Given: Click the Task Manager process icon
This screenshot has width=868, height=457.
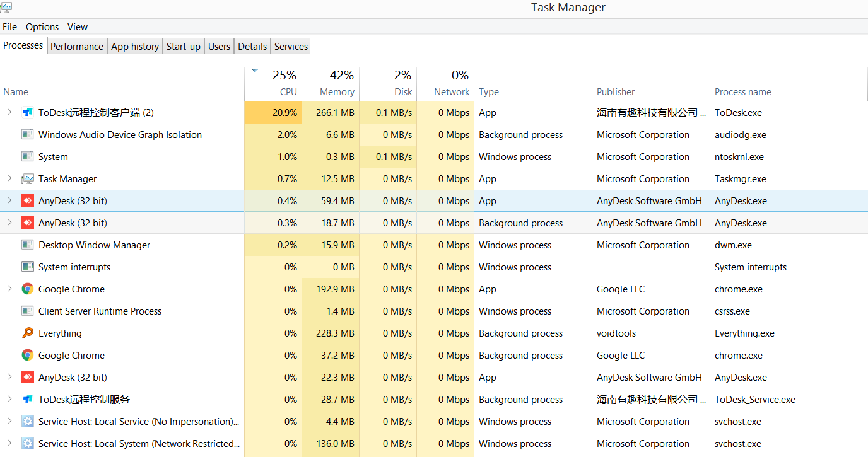Looking at the screenshot, I should (27, 179).
